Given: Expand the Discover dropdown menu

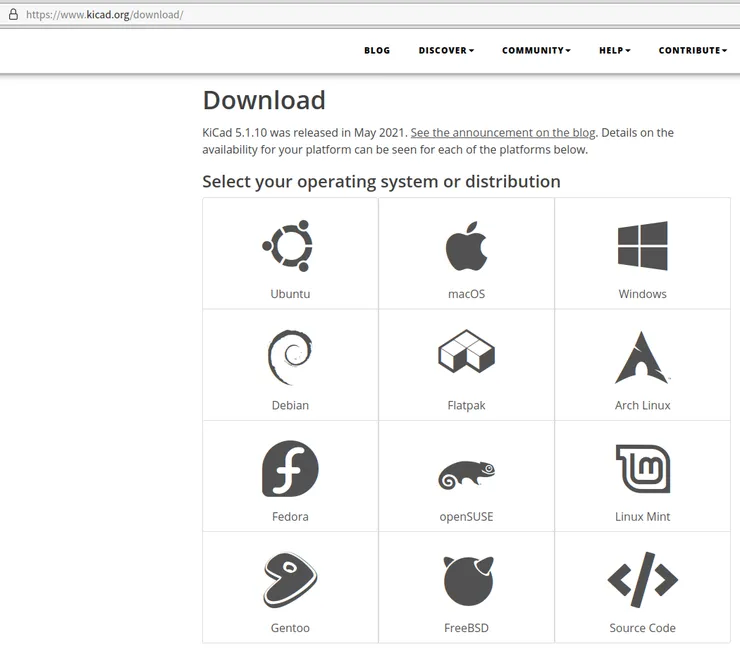Looking at the screenshot, I should point(446,51).
